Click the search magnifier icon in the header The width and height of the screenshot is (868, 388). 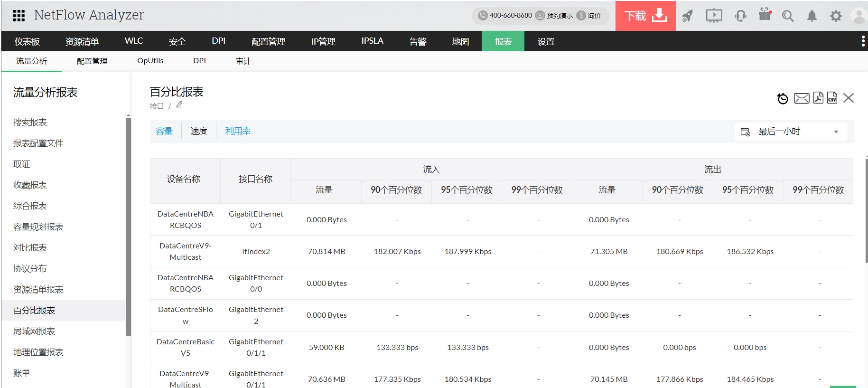click(788, 16)
